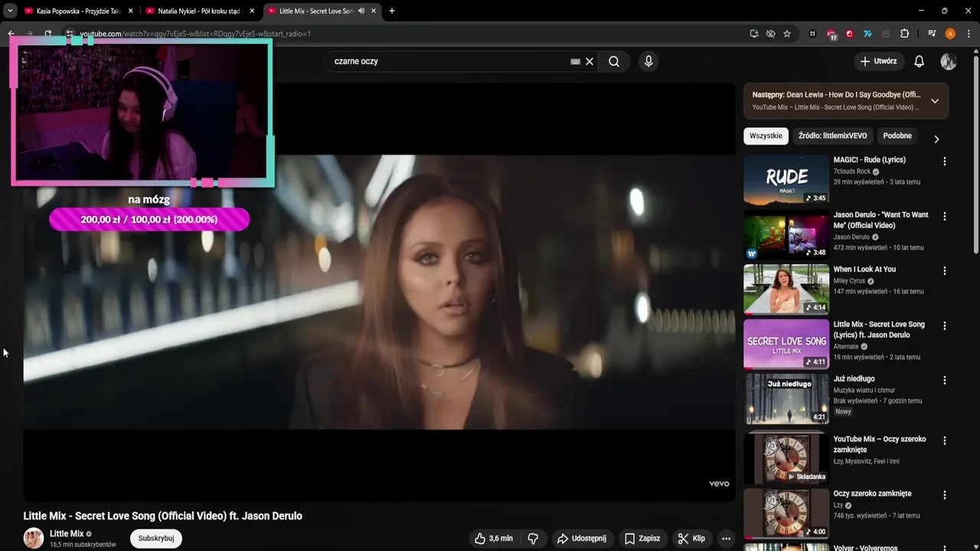Expand the tab search dropdown arrow

10,11
